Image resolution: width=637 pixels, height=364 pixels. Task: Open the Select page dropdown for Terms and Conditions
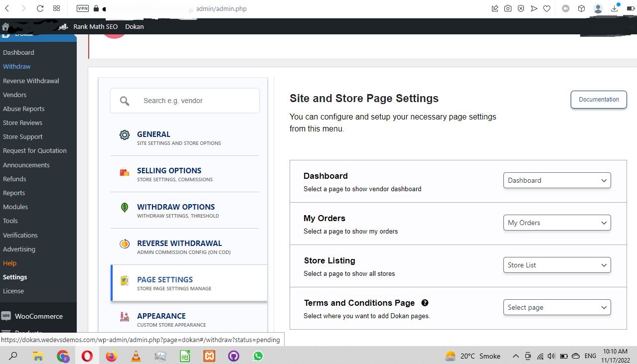click(557, 307)
